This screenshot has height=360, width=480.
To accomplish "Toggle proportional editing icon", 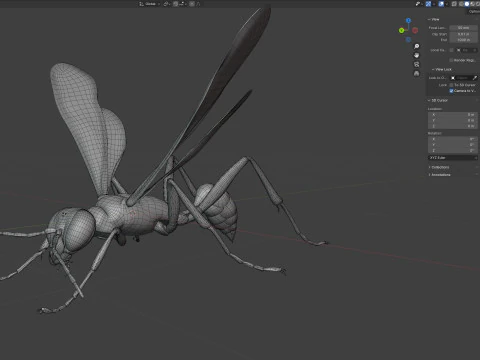I will [192, 4].
